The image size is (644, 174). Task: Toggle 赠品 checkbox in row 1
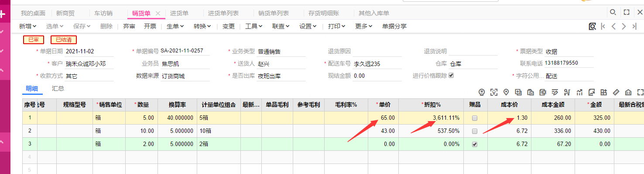(475, 118)
